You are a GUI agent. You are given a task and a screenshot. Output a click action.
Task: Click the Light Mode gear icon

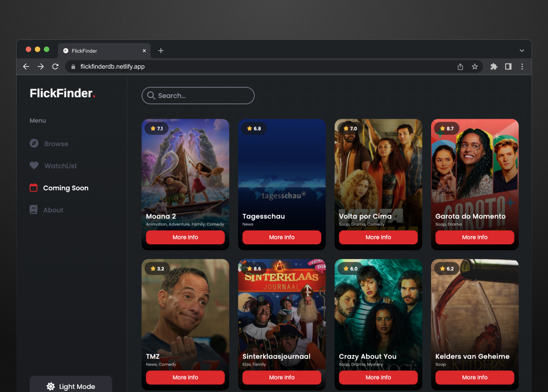coord(51,386)
